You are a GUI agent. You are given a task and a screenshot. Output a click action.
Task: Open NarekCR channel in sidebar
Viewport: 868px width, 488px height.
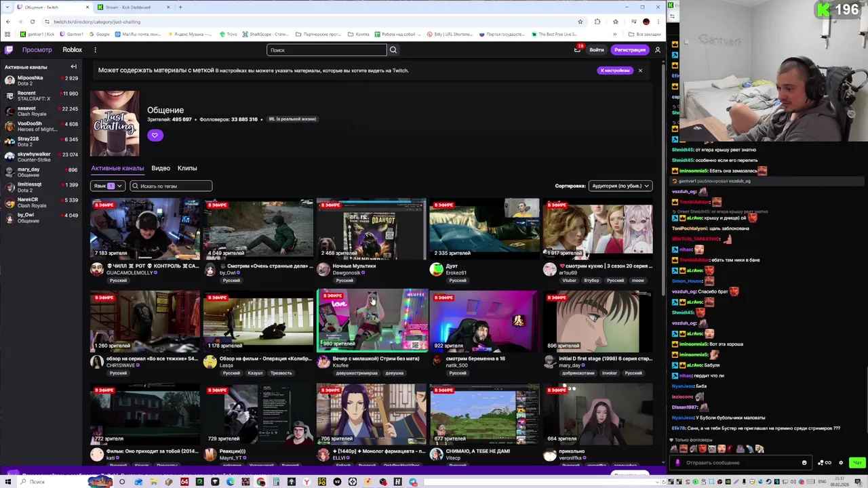41,202
